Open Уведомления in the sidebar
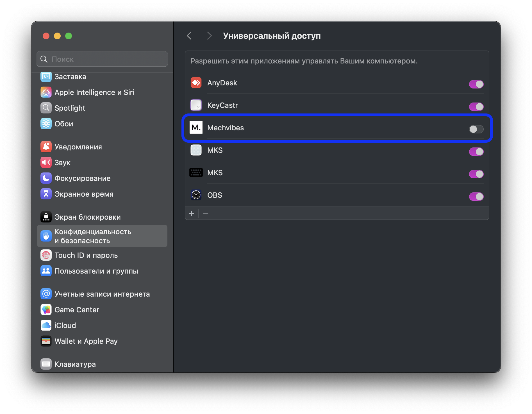The image size is (532, 414). point(78,147)
